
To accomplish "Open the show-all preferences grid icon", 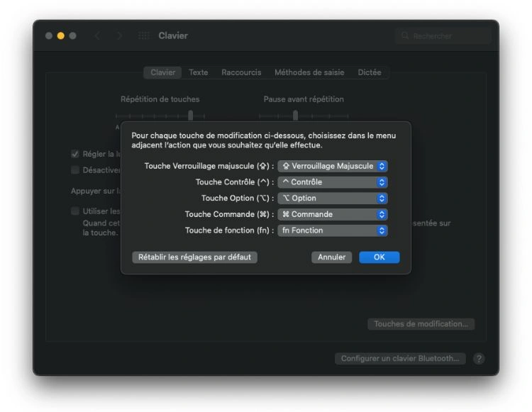I will coord(144,35).
